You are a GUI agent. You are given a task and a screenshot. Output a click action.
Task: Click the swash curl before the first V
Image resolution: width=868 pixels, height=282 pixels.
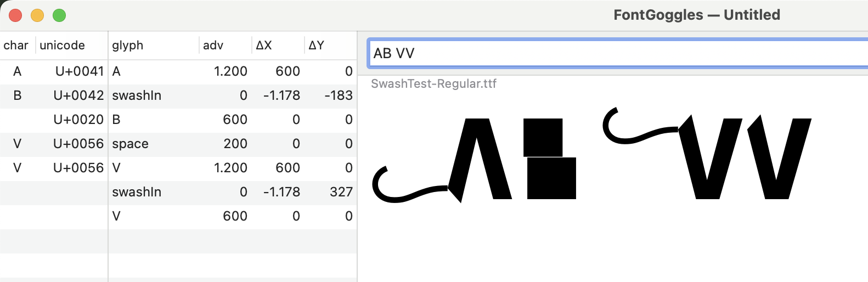coord(631,133)
